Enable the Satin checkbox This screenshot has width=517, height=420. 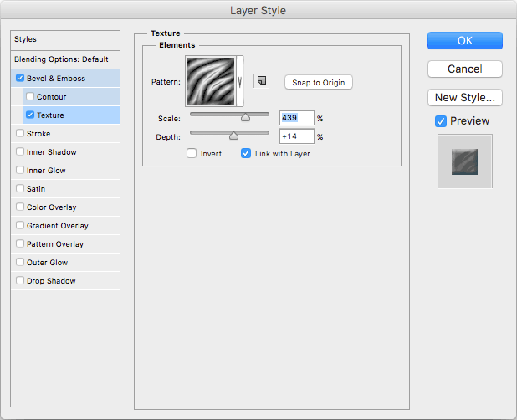[x=20, y=188]
